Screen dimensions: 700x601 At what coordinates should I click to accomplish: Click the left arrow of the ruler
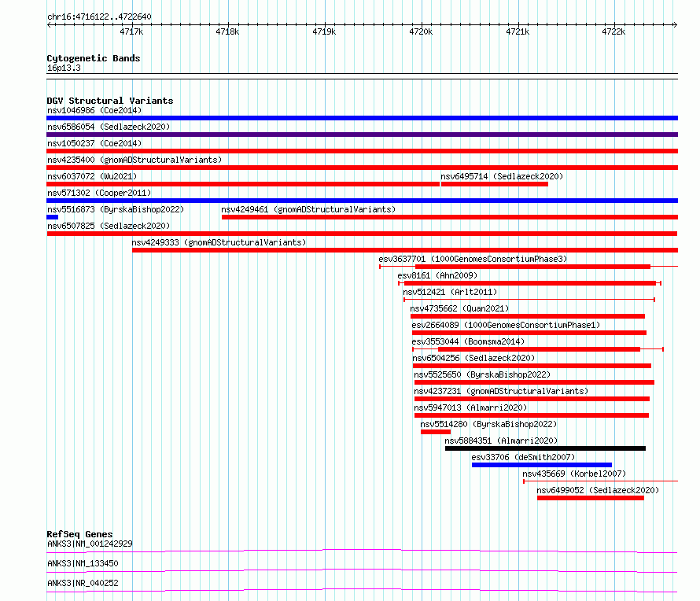point(49,25)
